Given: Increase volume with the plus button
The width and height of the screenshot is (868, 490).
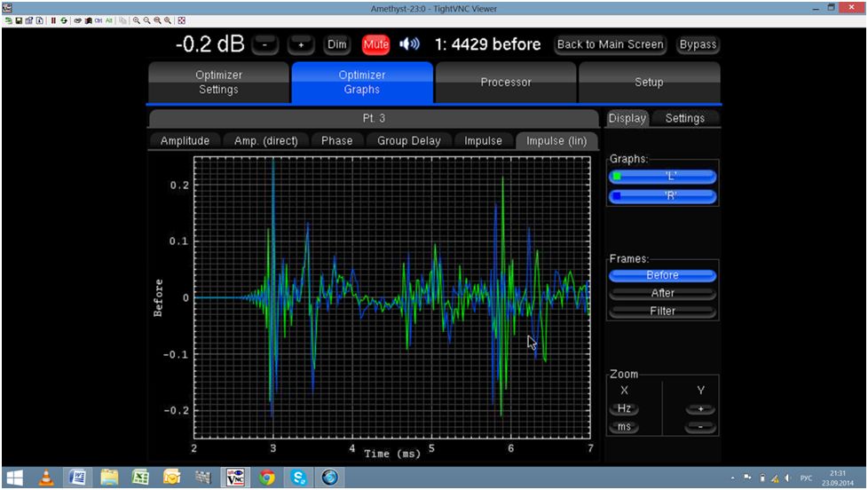Looking at the screenshot, I should (x=301, y=44).
